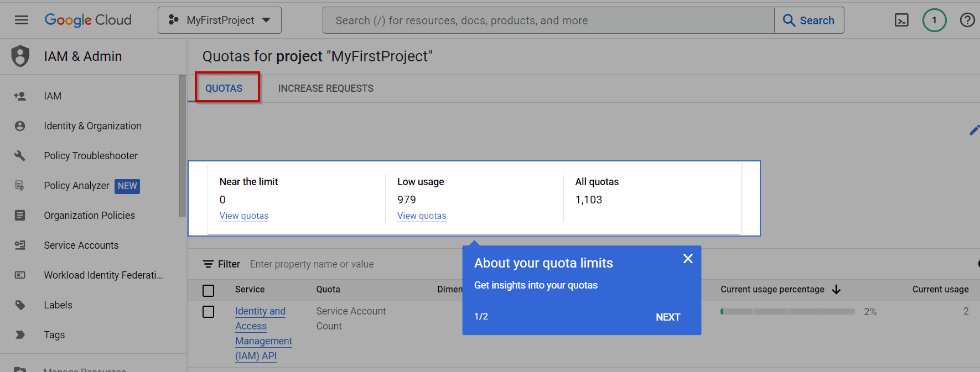980x372 pixels.
Task: Click the Google Cloud logo
Action: click(x=88, y=20)
